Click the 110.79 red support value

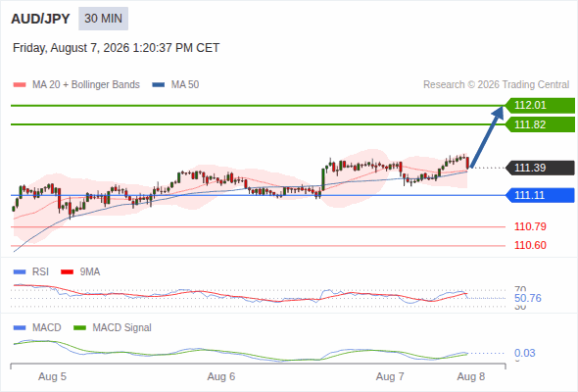click(530, 226)
